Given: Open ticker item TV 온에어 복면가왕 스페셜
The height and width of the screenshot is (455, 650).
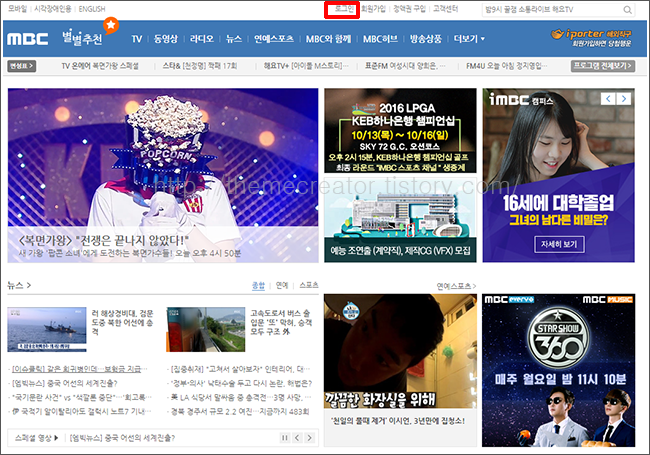Looking at the screenshot, I should pyautogui.click(x=100, y=66).
